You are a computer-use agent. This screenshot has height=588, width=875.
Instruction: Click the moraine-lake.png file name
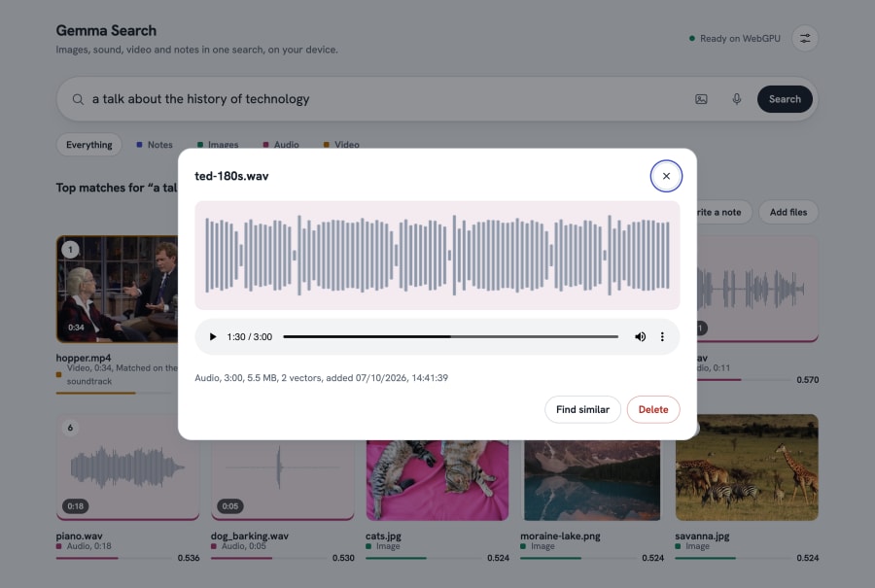[560, 536]
